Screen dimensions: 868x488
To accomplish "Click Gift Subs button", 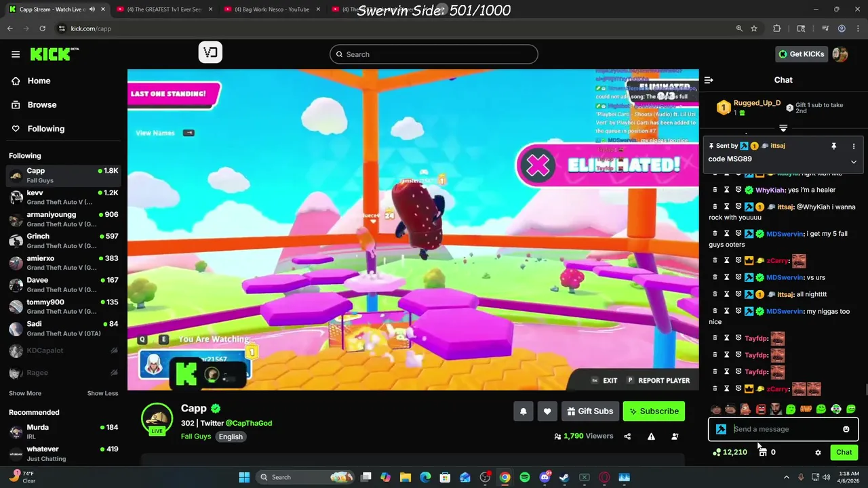I will click(x=590, y=411).
